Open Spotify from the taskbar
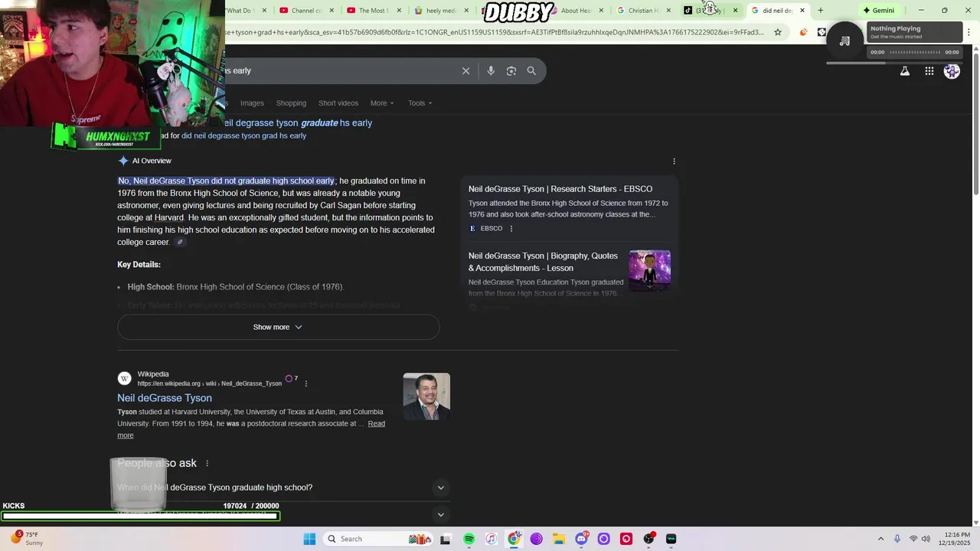 (x=469, y=539)
